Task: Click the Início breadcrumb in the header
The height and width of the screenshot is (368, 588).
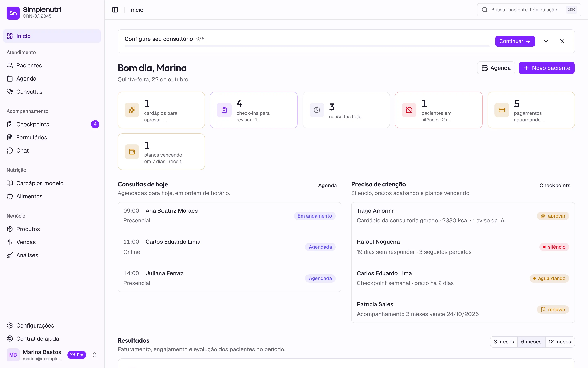Action: tap(136, 10)
